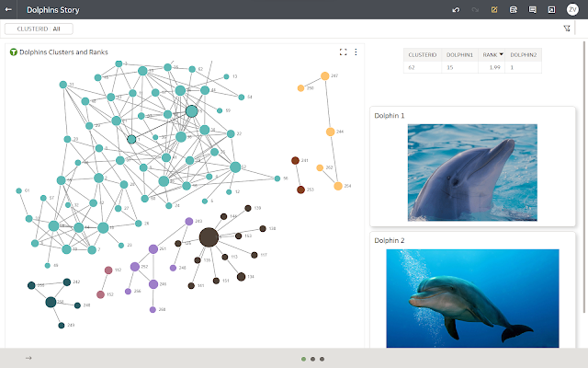Select teal node labeled 49
Screen dimensions: 588x368
pyautogui.click(x=47, y=266)
